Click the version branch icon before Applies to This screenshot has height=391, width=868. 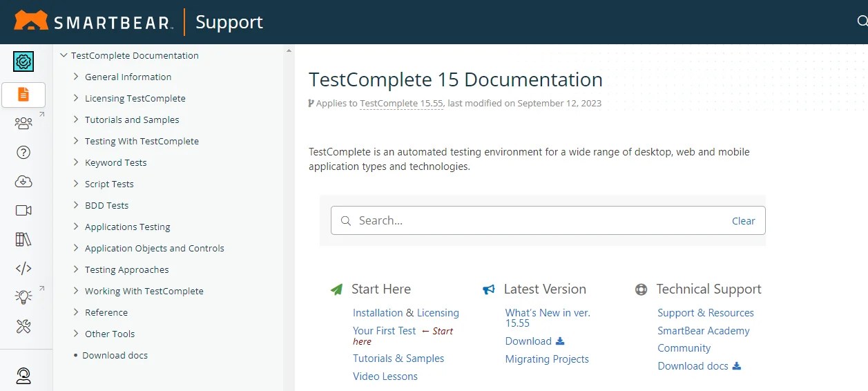click(311, 104)
